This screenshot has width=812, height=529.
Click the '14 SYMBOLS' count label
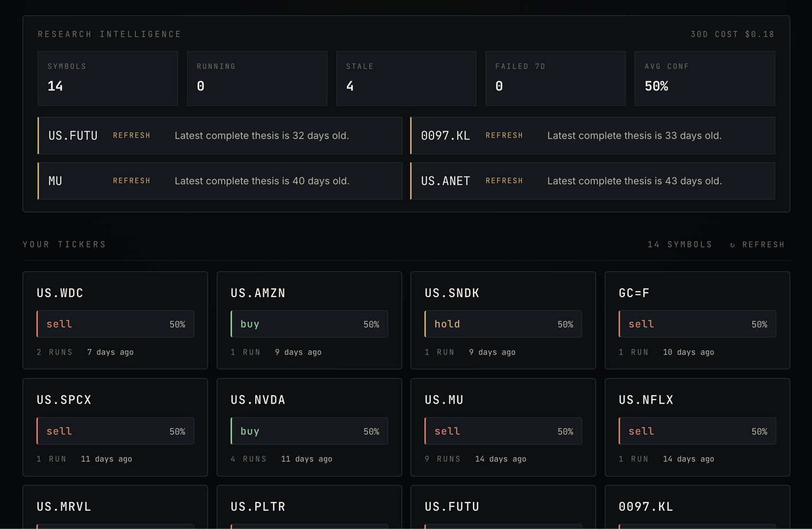(x=680, y=244)
